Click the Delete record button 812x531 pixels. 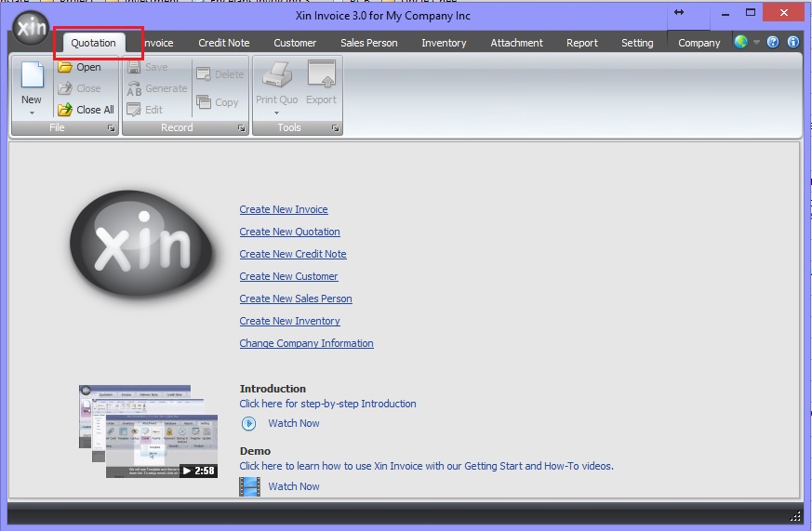click(220, 74)
